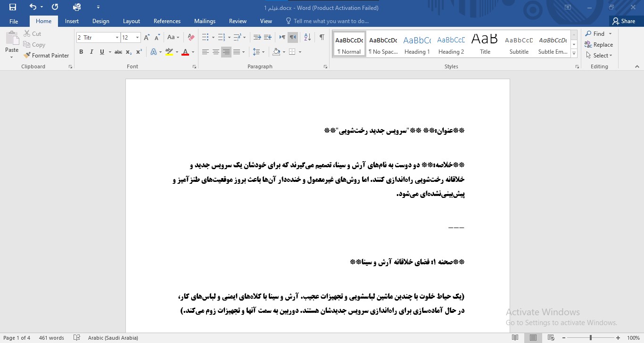Toggle the Show/Hide paragraph marks
The image size is (644, 343).
(x=322, y=37)
